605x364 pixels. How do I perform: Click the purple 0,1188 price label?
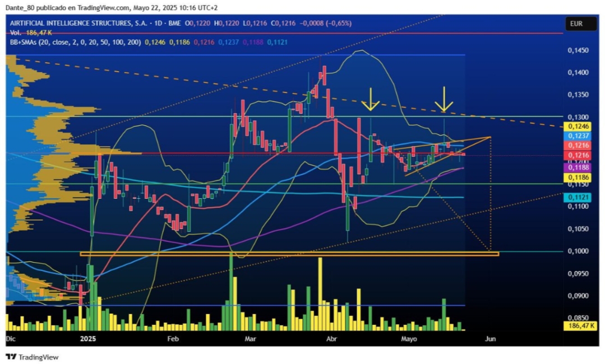[578, 167]
